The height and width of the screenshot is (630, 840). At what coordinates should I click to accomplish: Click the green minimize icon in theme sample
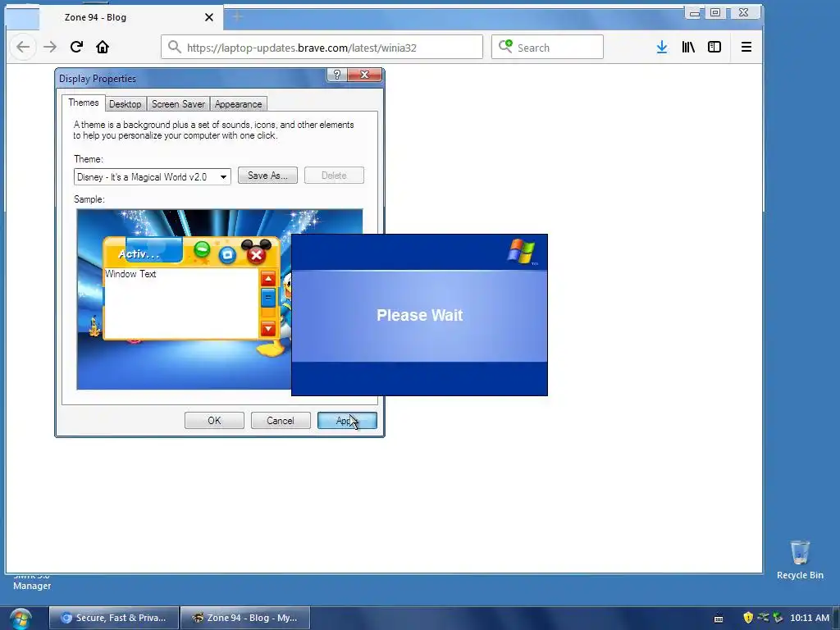(202, 249)
